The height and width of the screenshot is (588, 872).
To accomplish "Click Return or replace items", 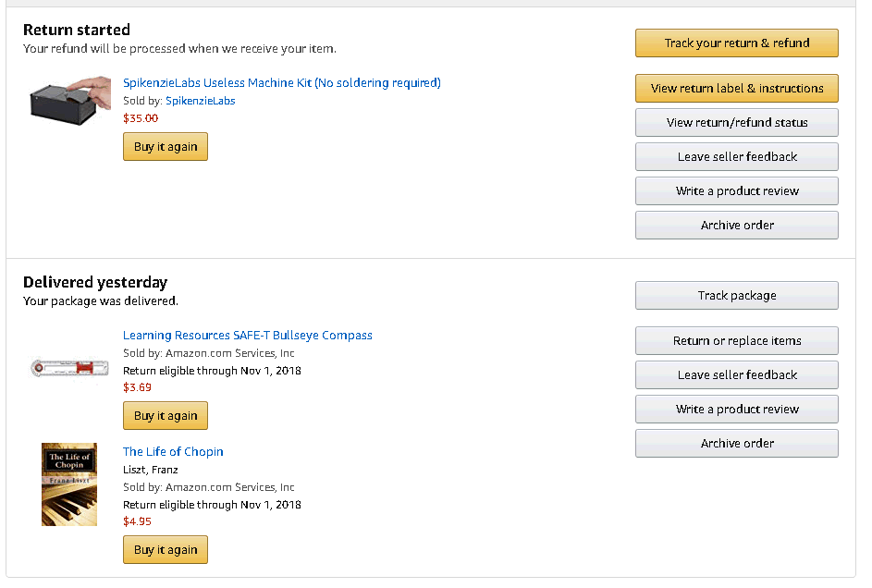I will tap(736, 340).
